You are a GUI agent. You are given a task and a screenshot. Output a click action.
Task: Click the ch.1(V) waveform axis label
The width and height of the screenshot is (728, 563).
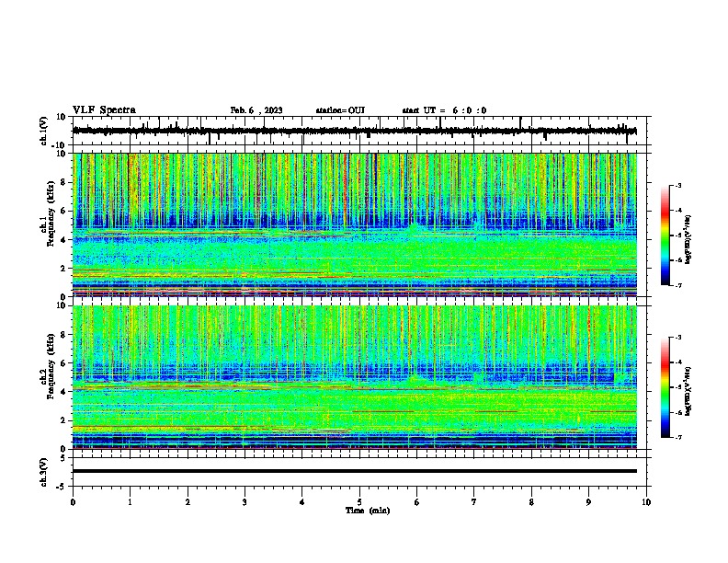click(x=44, y=131)
